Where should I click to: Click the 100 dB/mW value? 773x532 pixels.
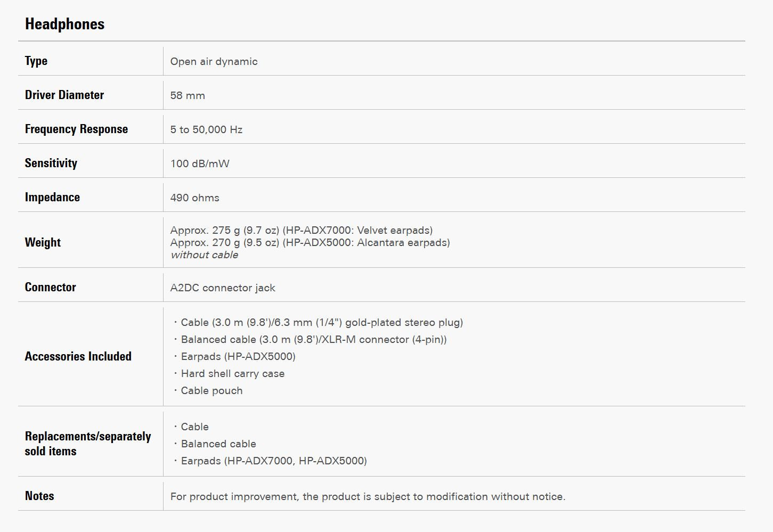[200, 163]
